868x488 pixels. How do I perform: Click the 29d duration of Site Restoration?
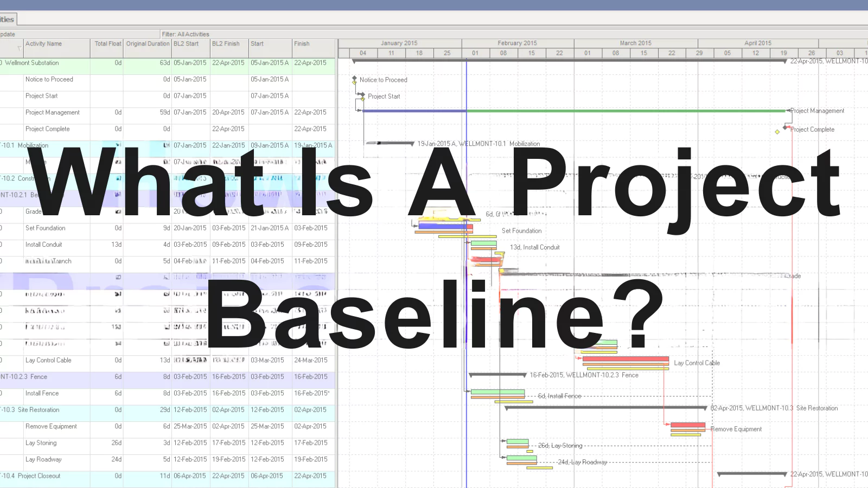click(165, 410)
